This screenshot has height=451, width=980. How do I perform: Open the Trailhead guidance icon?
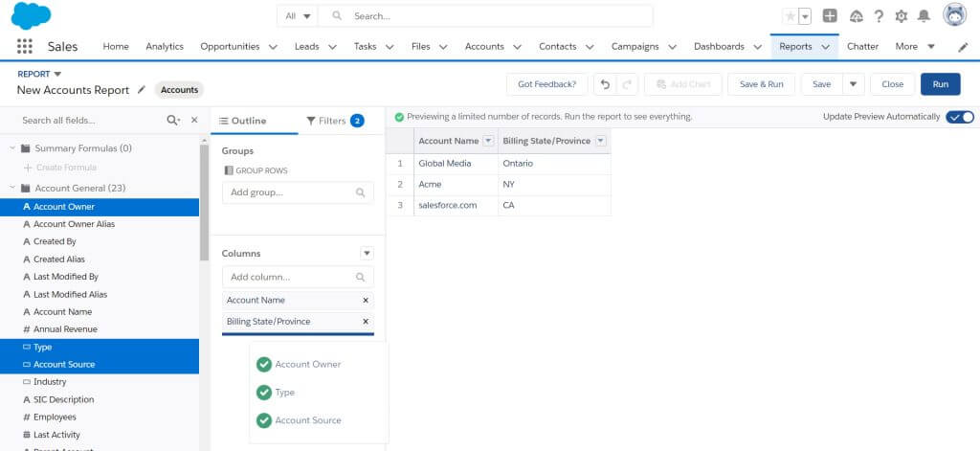857,16
